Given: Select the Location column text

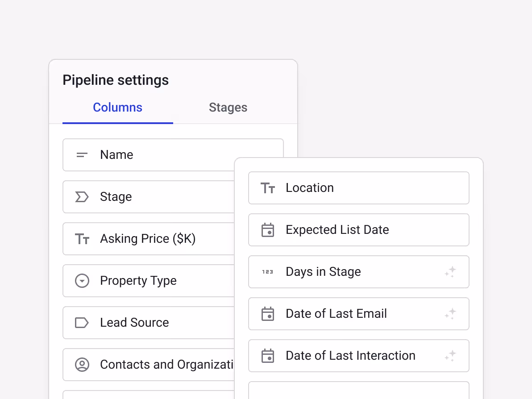Looking at the screenshot, I should click(310, 188).
